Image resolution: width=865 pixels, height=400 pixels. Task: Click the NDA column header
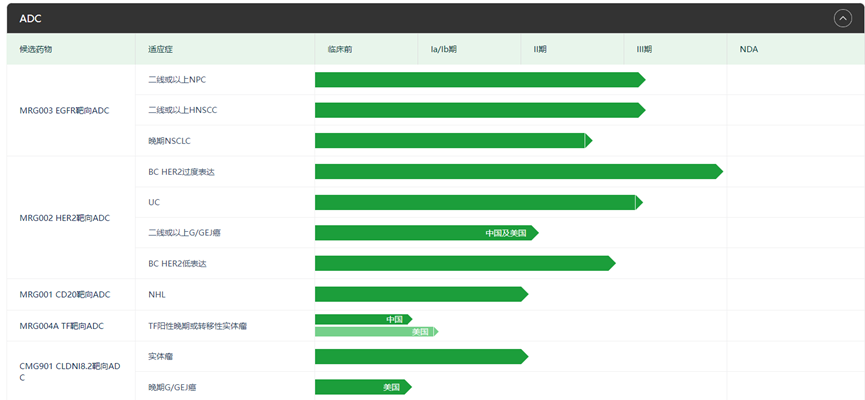click(749, 49)
